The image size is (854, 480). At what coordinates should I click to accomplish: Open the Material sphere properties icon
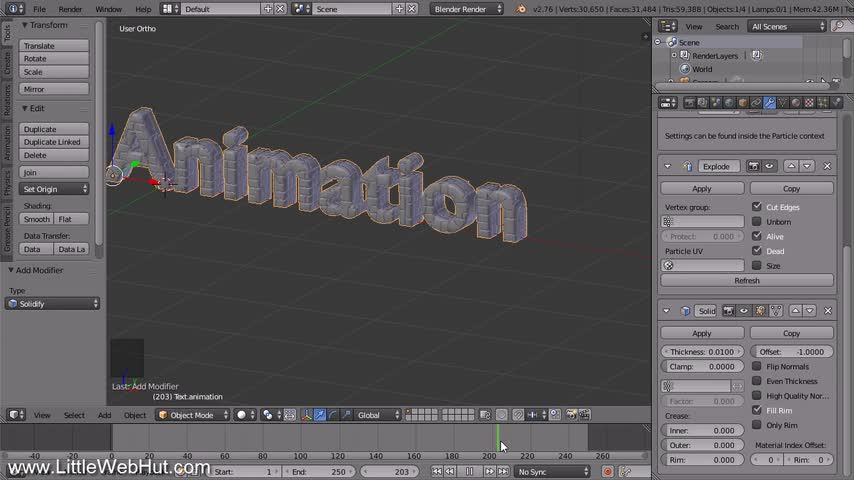click(x=796, y=102)
